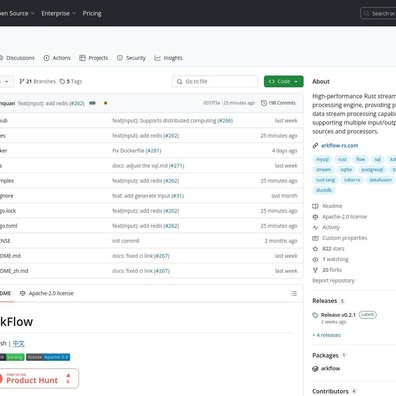Screen dimensions: 396x396
Task: View the 20 forks list
Action: tap(327, 270)
